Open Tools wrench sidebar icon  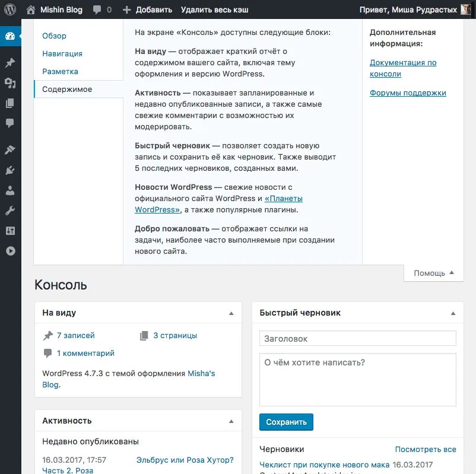tap(10, 211)
